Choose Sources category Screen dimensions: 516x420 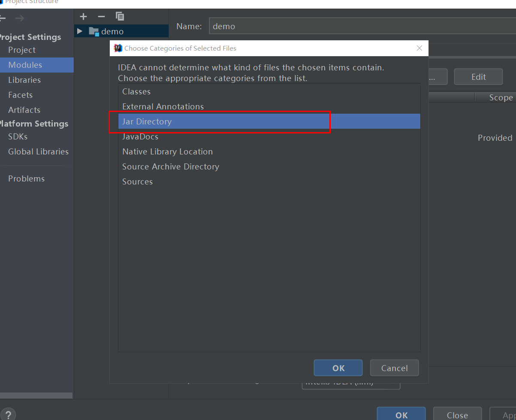269,181
